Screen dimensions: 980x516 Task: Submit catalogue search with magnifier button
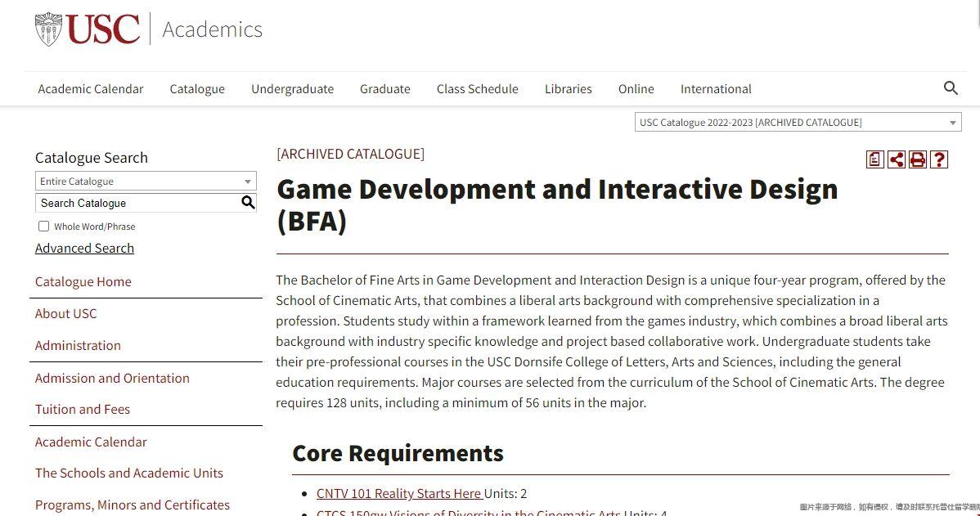pos(248,203)
